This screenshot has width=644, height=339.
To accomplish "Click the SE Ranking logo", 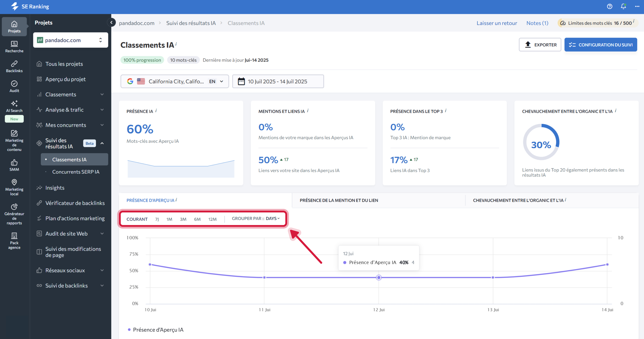I will point(30,6).
